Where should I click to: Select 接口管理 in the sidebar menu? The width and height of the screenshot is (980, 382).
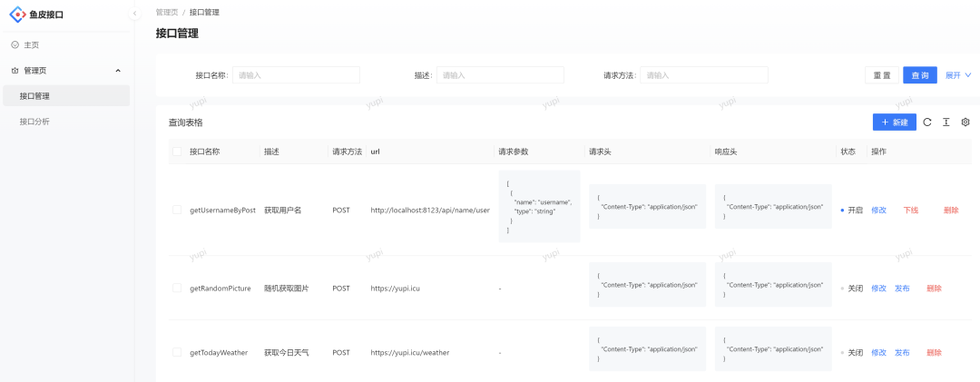tap(34, 95)
